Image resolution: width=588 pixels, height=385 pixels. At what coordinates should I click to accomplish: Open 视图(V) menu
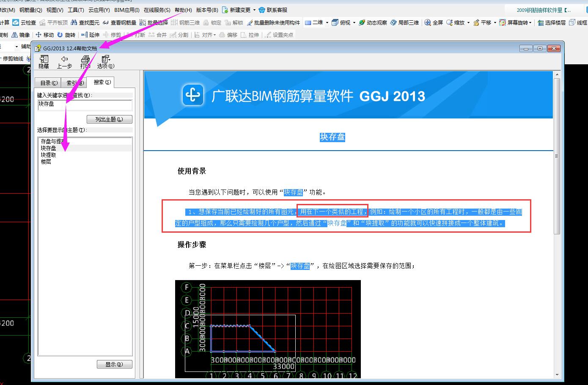coord(55,10)
